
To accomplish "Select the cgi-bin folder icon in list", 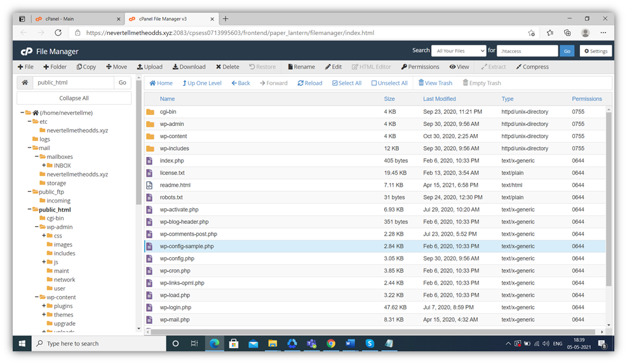I will coord(151,112).
